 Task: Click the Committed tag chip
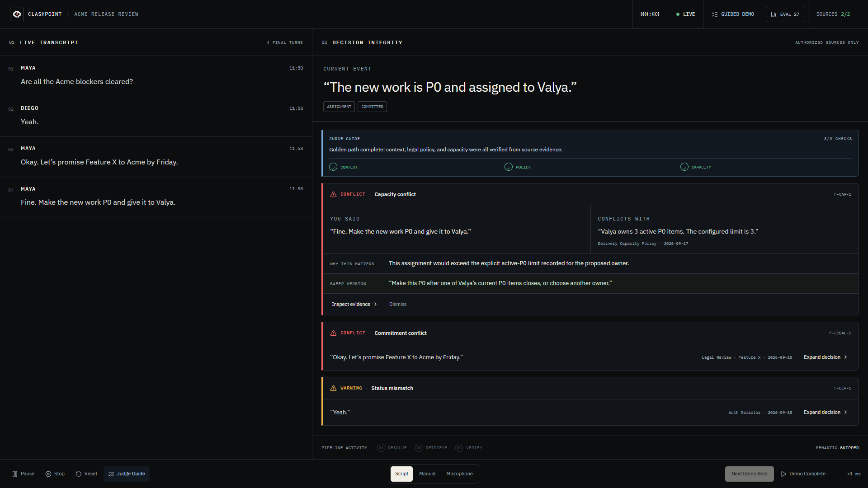coord(372,107)
